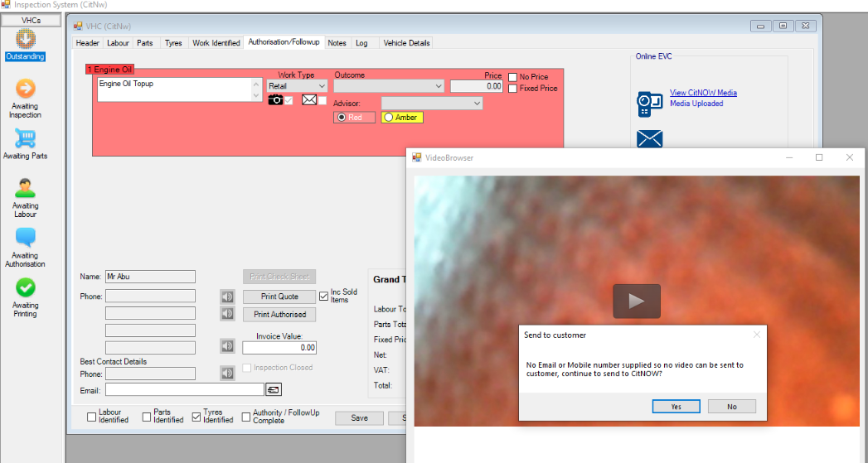Open Awaiting Inspection list icon

coord(26,89)
